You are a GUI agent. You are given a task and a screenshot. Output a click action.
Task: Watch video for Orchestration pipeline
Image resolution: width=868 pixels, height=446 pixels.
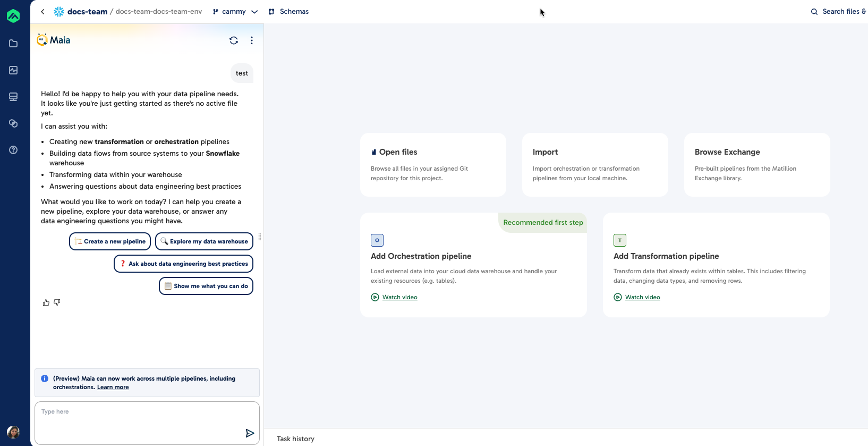394,298
